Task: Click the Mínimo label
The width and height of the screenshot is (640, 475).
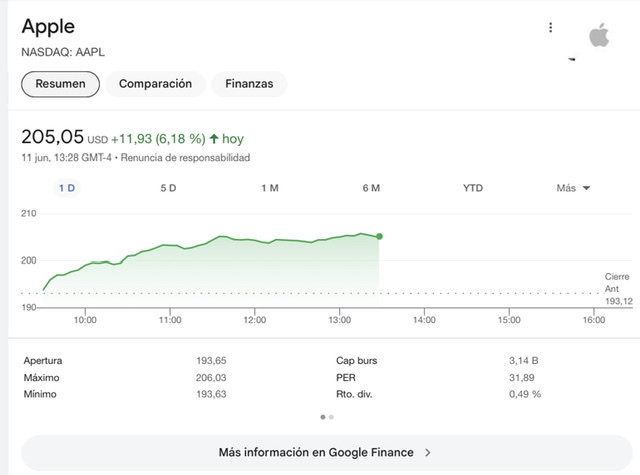Action: pyautogui.click(x=40, y=394)
